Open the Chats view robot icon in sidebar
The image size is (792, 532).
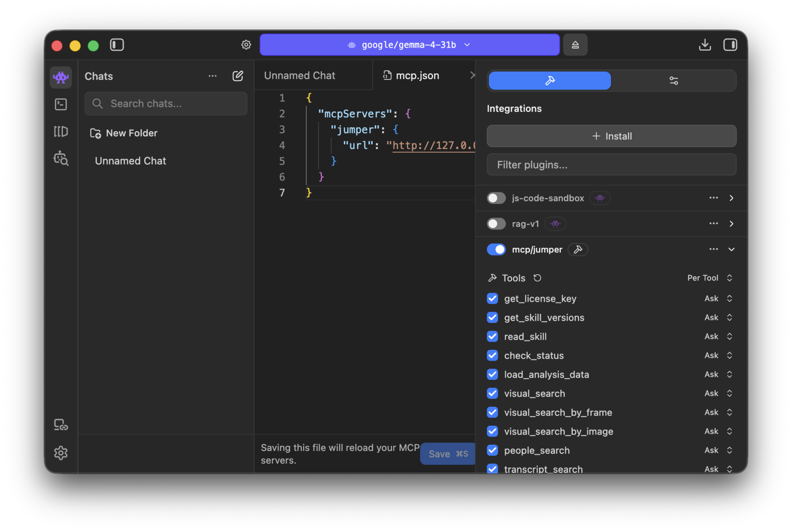61,77
